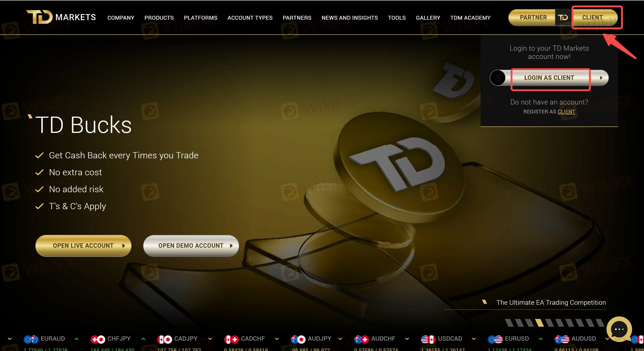This screenshot has width=644, height=351.
Task: Open the Account Types menu
Action: click(x=250, y=18)
